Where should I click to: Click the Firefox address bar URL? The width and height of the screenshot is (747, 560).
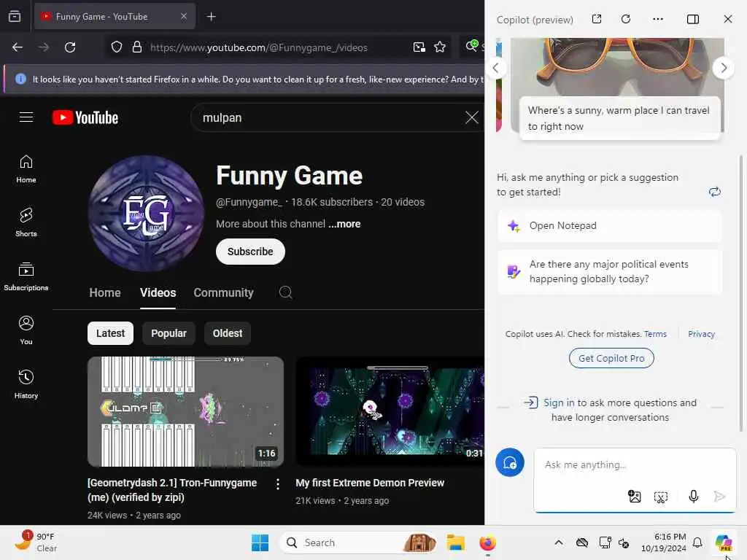coord(259,47)
